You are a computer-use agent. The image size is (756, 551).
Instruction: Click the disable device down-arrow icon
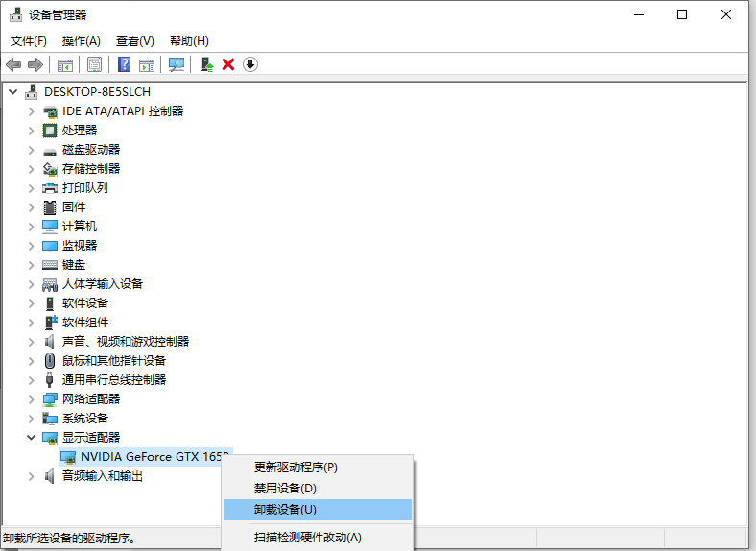click(x=250, y=64)
